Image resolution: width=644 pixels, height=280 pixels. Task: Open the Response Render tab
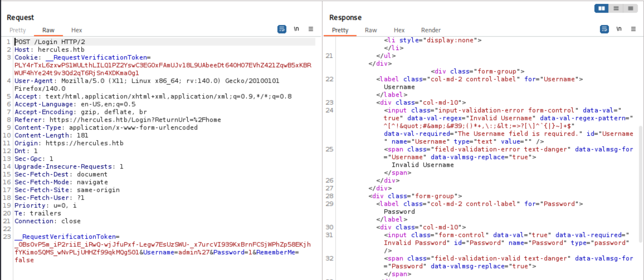pos(431,30)
